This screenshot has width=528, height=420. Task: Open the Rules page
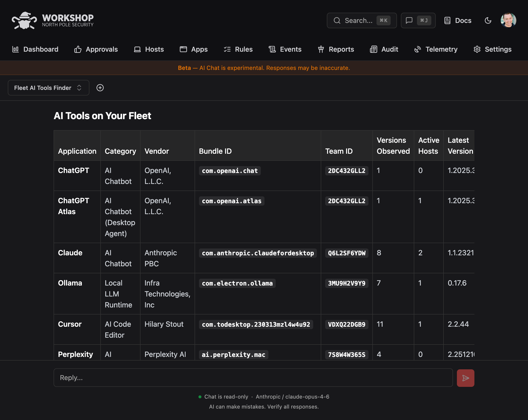pyautogui.click(x=238, y=49)
